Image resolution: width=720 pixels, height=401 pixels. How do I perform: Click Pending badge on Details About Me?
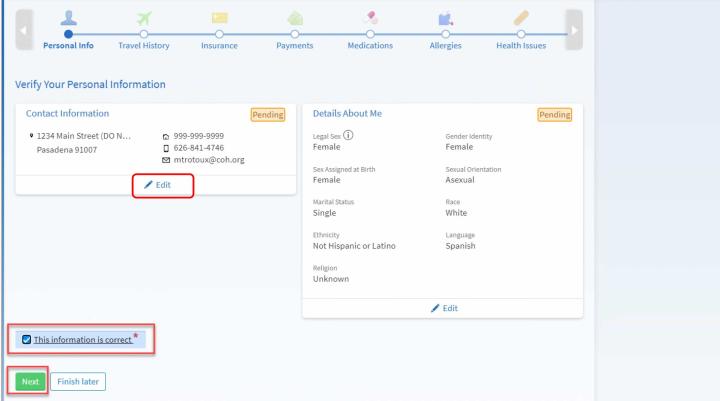(x=555, y=114)
